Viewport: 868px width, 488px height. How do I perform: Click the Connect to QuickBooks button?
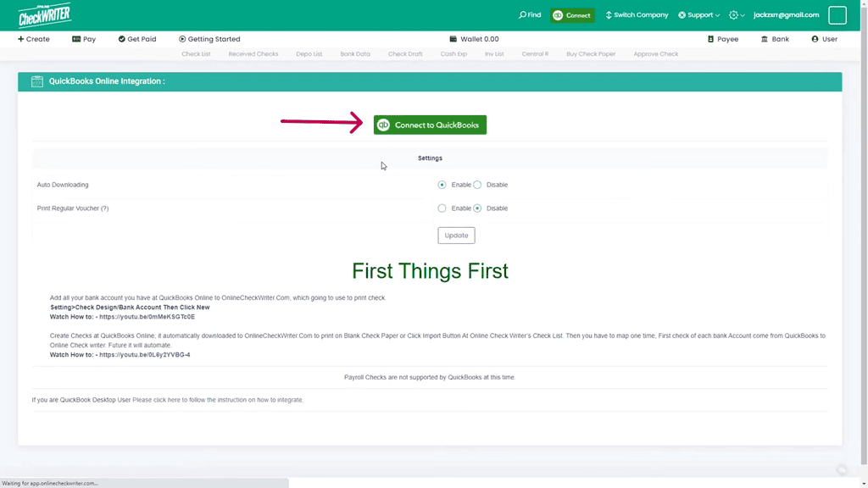(430, 125)
